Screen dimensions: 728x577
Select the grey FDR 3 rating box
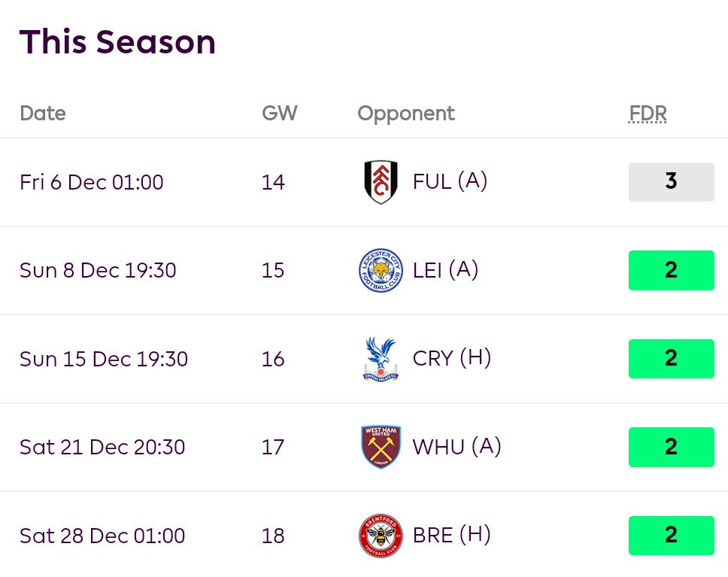pos(671,182)
